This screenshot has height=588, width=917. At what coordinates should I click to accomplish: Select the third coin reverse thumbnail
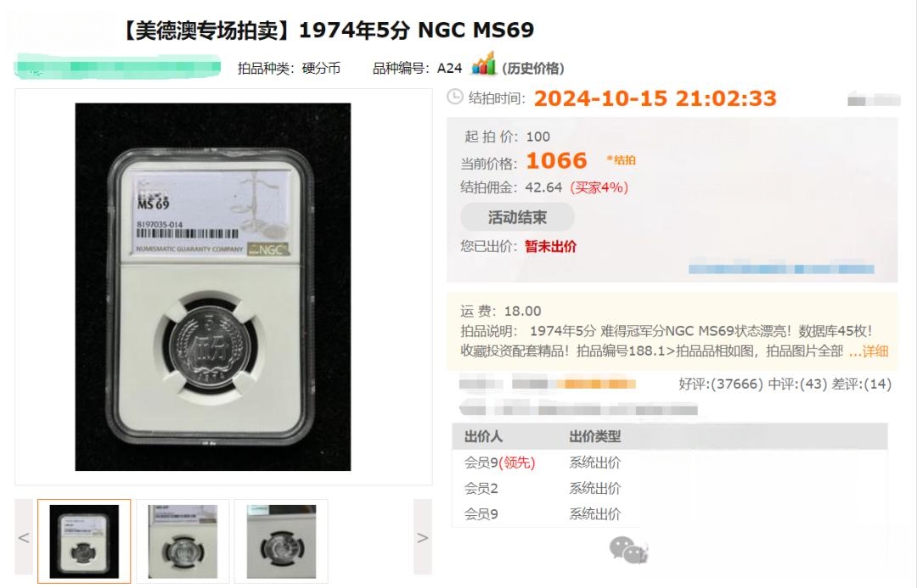coord(281,541)
